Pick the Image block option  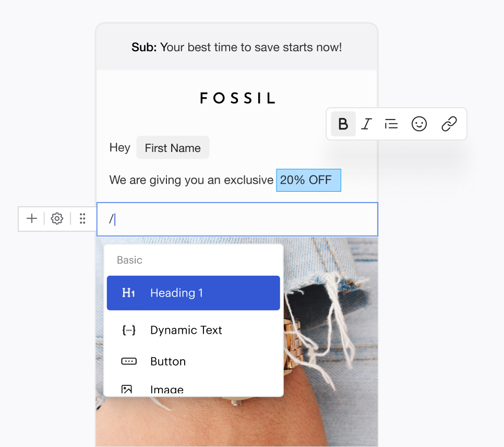(x=166, y=389)
